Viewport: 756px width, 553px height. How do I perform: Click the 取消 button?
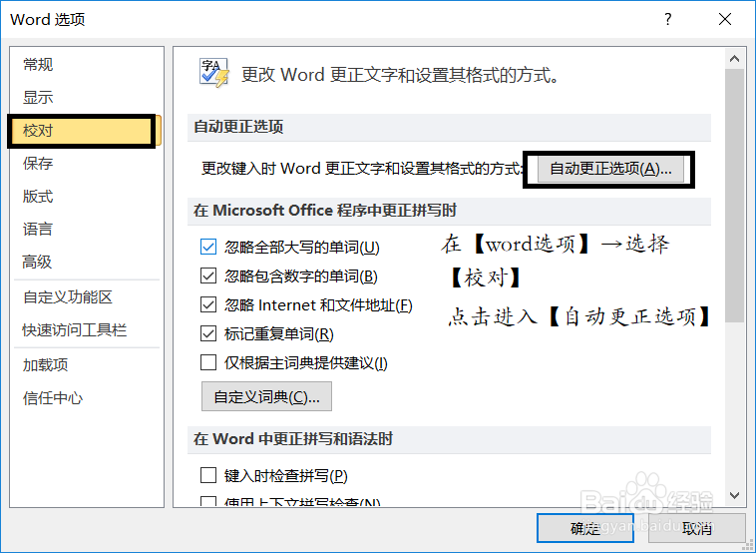pyautogui.click(x=697, y=528)
